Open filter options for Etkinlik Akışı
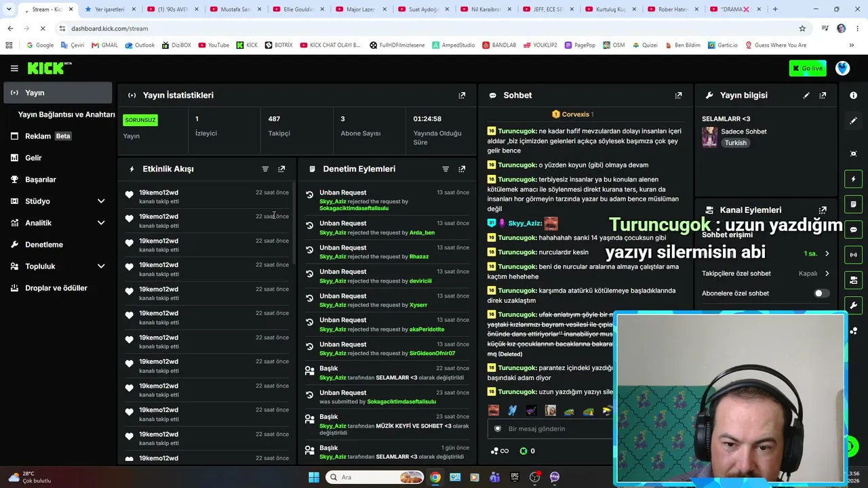Viewport: 868px width, 488px height. point(265,169)
